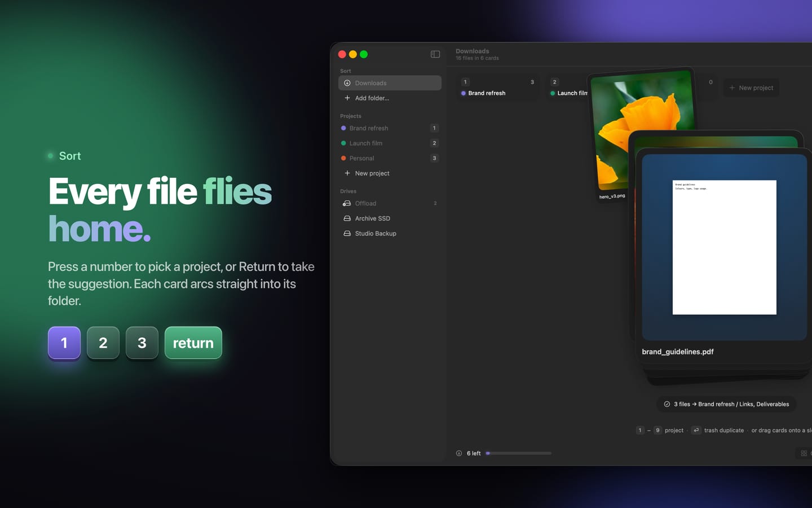
Task: Click the purple dot of Brand refresh in sidebar
Action: [x=343, y=128]
